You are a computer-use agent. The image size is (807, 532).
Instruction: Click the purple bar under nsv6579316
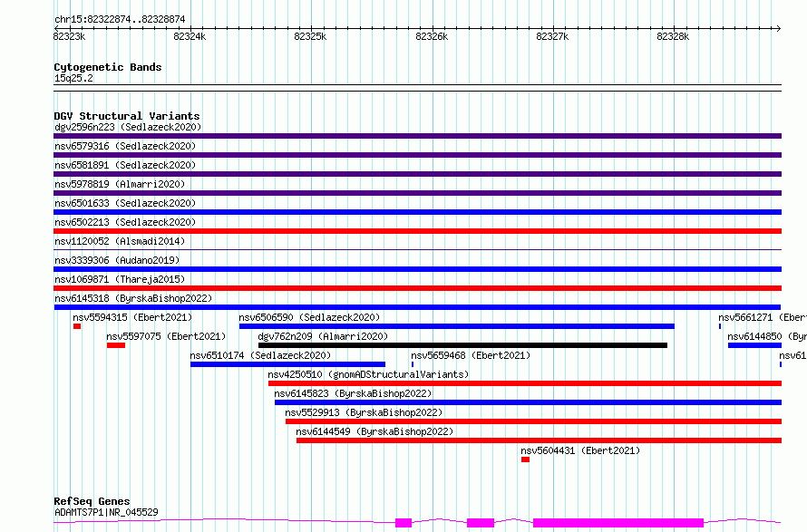tap(417, 155)
